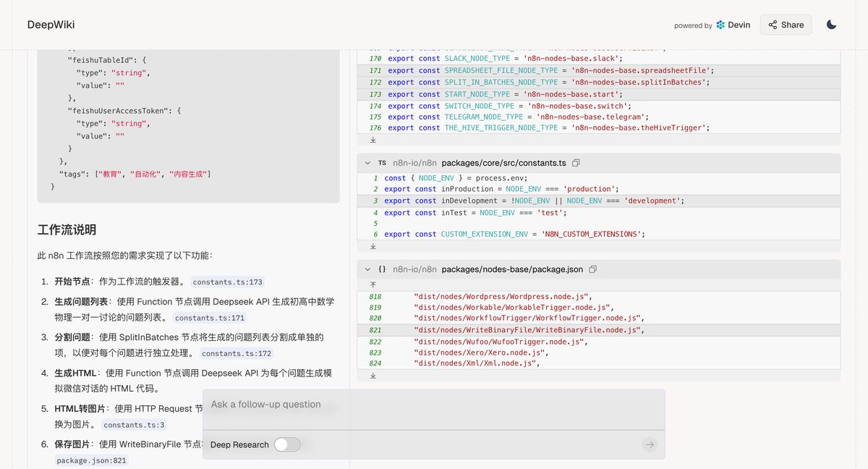Screen dimensions: 868x469
Task: Click the Share button
Action: (786, 24)
